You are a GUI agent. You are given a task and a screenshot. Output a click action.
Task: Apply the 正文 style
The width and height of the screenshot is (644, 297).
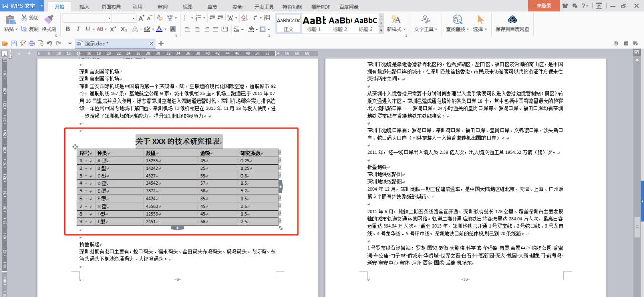(288, 23)
